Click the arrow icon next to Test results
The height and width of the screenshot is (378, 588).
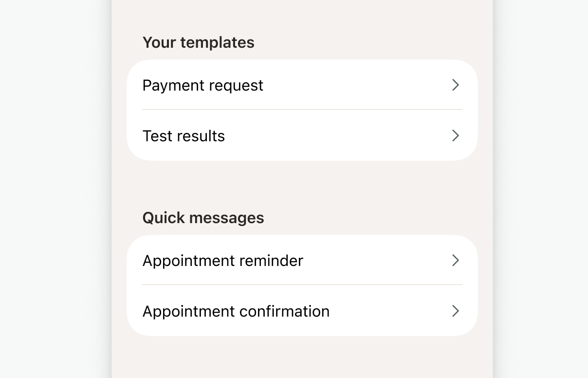coord(456,135)
